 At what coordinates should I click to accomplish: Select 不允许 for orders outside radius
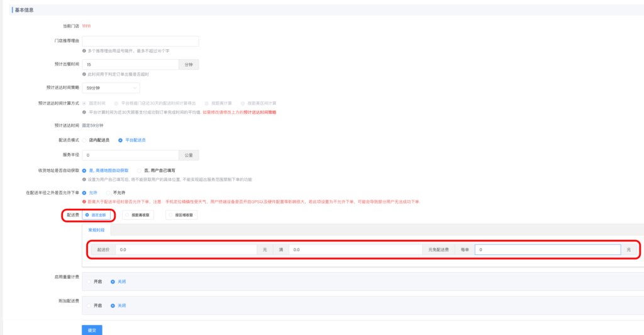point(108,193)
